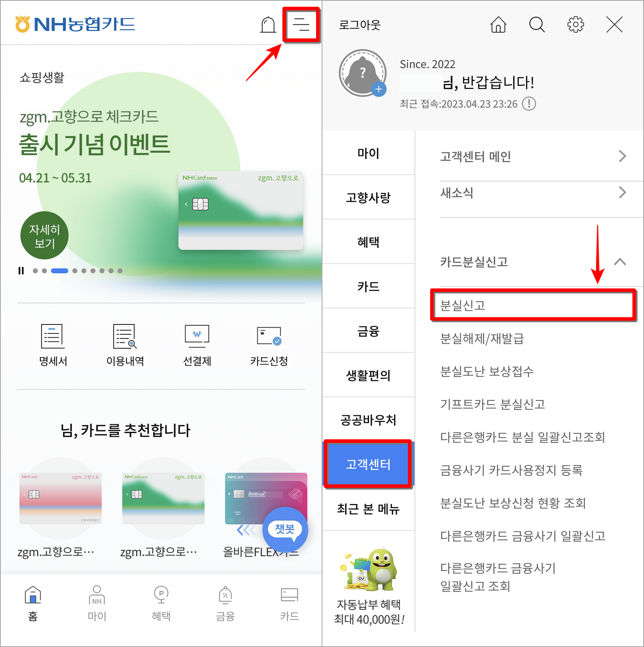Launch the 챗봇 chatbot icon
644x647 pixels.
[286, 530]
